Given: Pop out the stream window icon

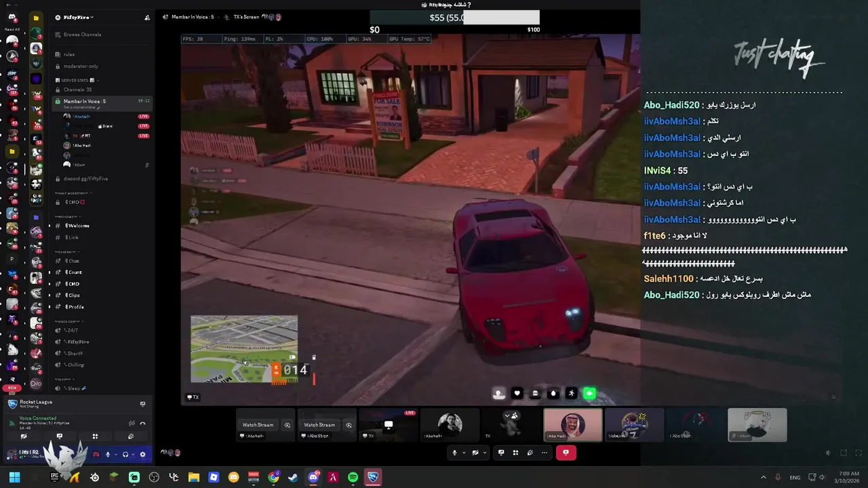Looking at the screenshot, I should coord(844,453).
